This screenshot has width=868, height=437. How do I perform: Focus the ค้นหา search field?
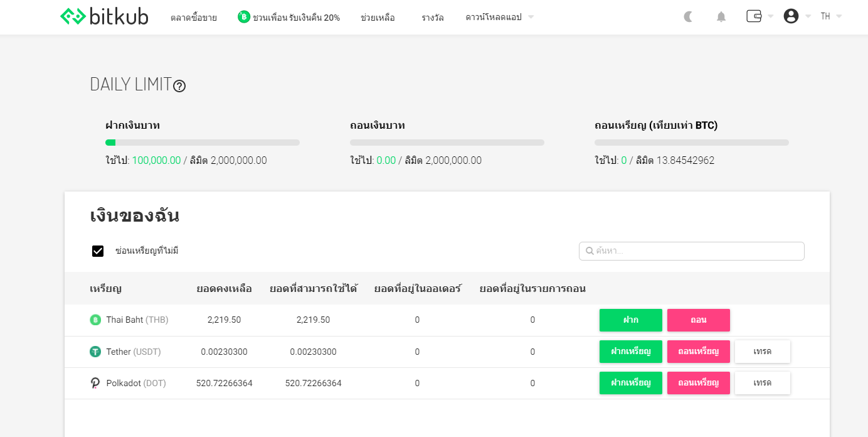pos(692,251)
